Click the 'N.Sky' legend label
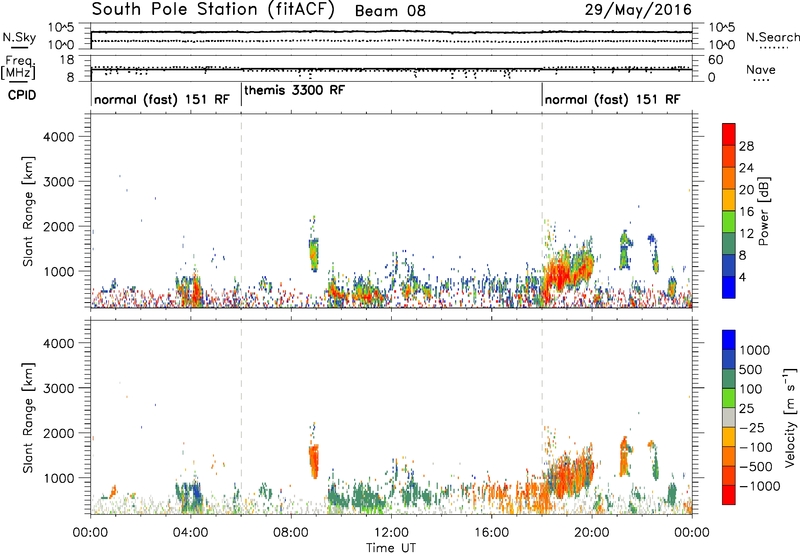800x554 pixels. pyautogui.click(x=19, y=37)
